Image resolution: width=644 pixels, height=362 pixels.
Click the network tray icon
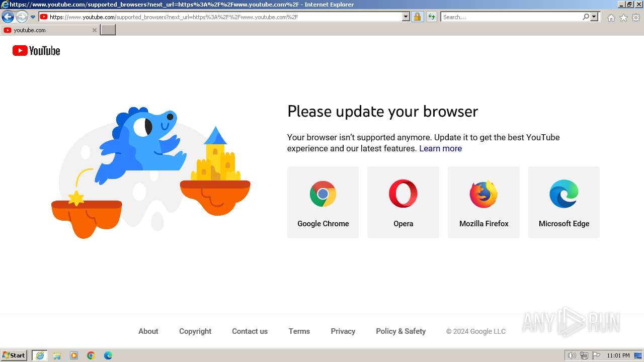point(584,355)
